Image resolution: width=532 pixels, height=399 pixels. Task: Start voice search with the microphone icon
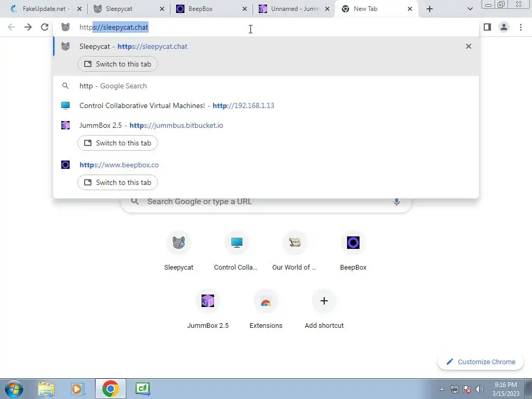tap(396, 202)
